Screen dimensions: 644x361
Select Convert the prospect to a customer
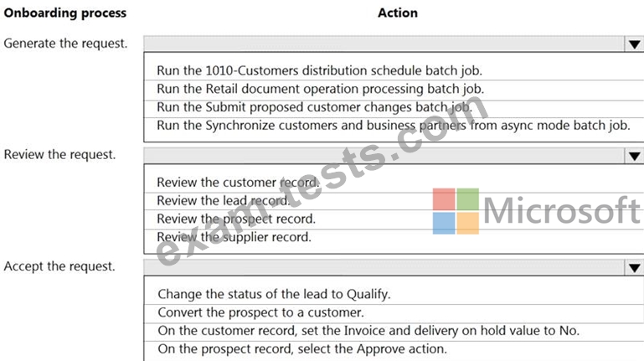click(260, 312)
